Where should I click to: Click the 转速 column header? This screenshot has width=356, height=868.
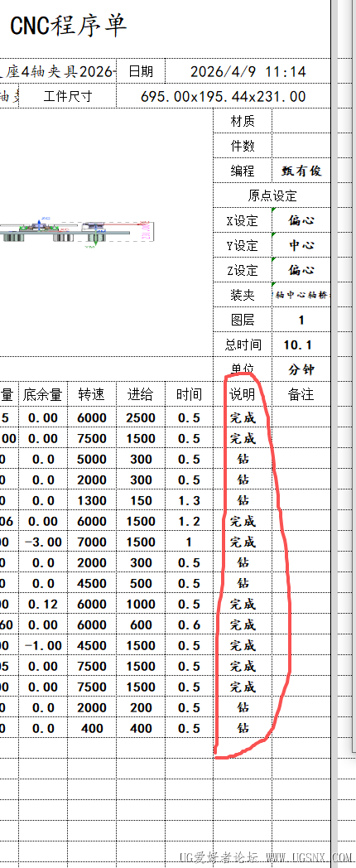click(x=92, y=395)
